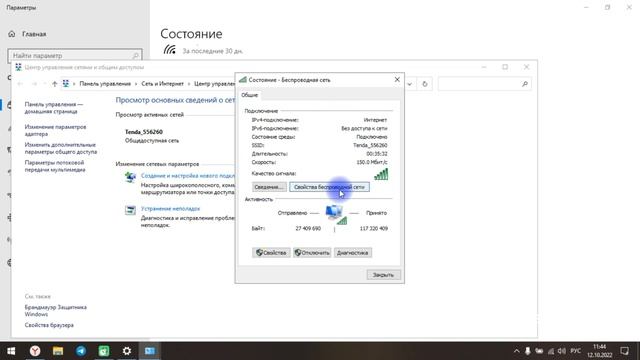
Task: Open Параметры потоковой передачи мультимедиа link
Action: 55,166
